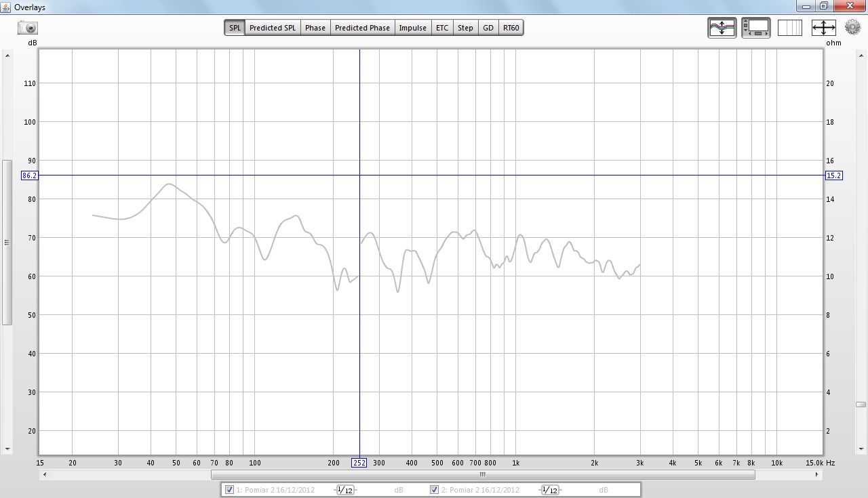Click the horizontal scrollbar thumb
The image size is (868, 498).
click(x=483, y=474)
